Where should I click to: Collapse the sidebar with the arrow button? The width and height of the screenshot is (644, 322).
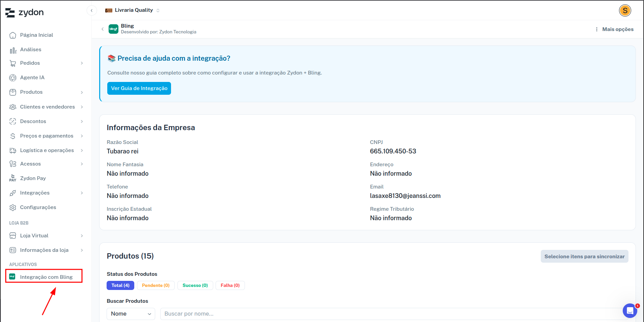92,10
